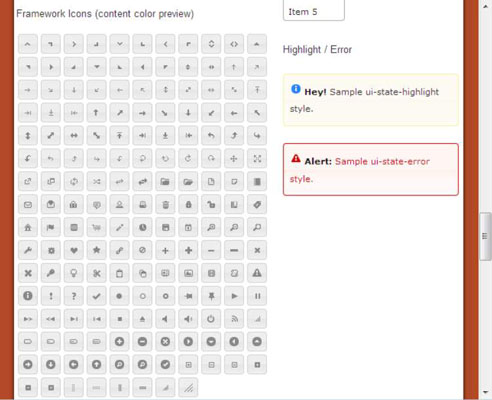Select the flag icon
The width and height of the screenshot is (492, 400).
51,227
